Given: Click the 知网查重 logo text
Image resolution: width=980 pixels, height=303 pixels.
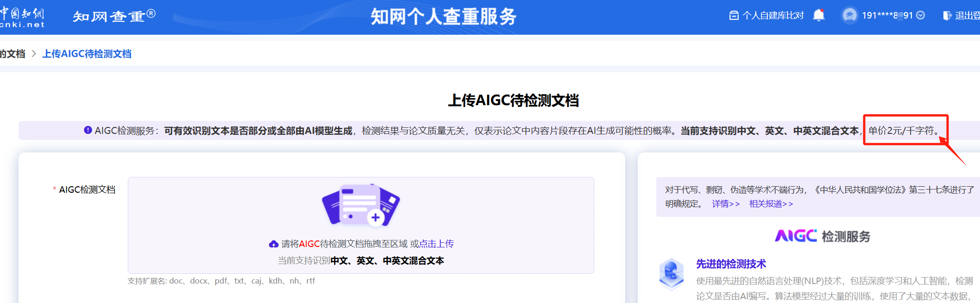Looking at the screenshot, I should 114,16.
